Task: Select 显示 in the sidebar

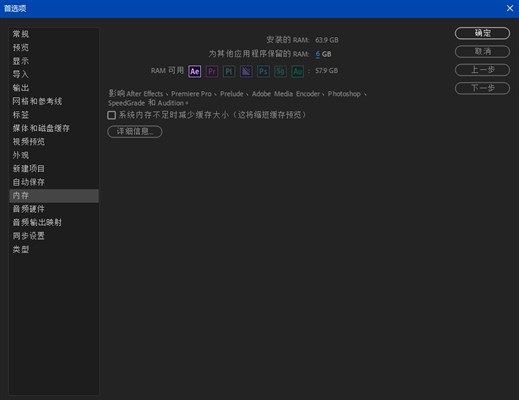Action: [x=54, y=61]
